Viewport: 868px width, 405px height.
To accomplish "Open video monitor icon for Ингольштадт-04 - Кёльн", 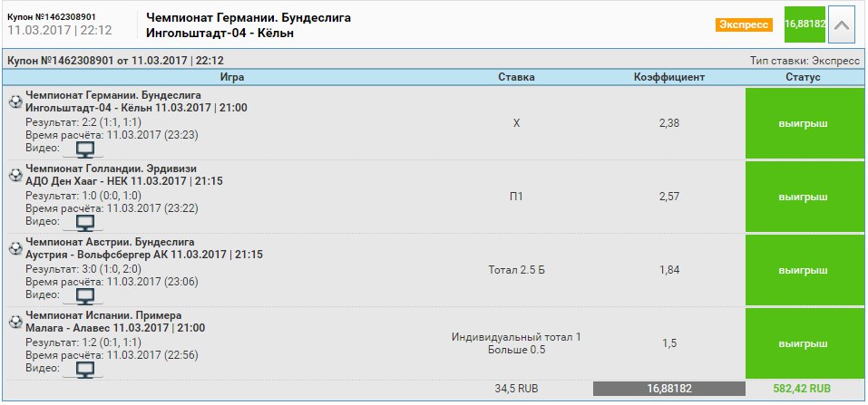I will [84, 149].
